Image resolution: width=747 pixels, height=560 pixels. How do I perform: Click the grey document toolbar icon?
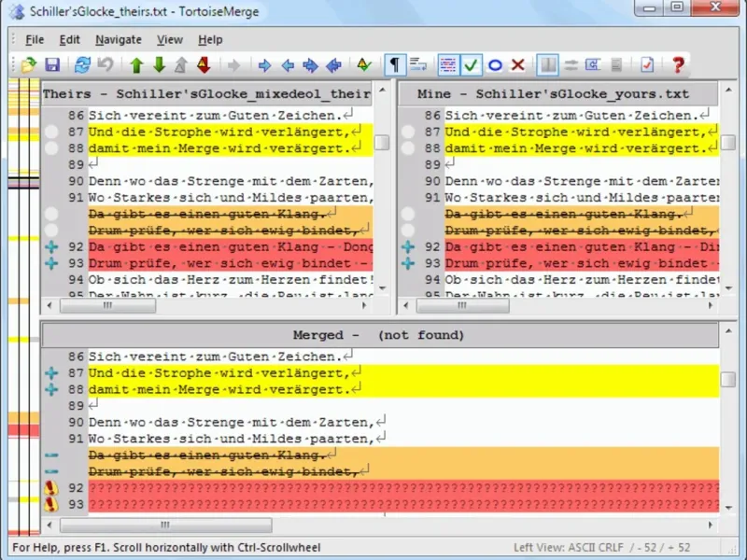click(616, 64)
